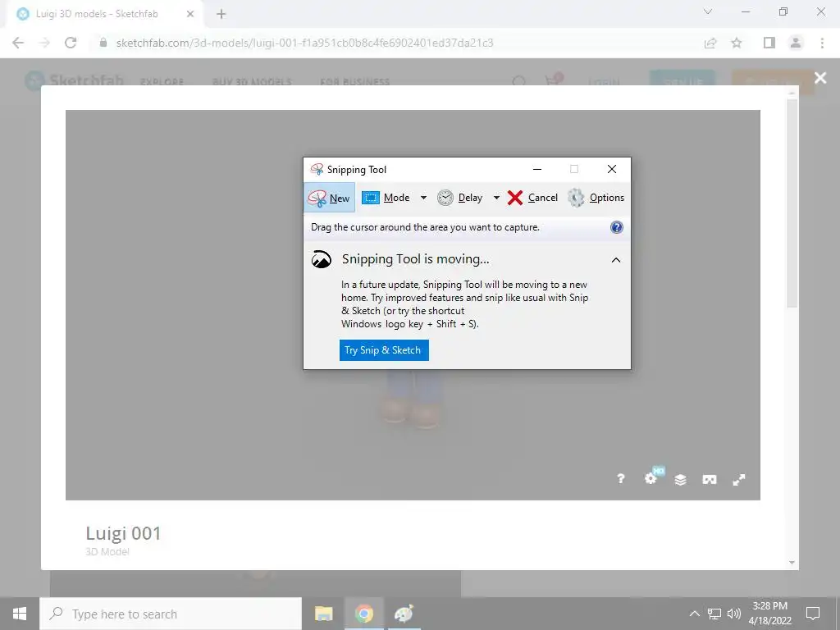Image resolution: width=840 pixels, height=630 pixels.
Task: Click the Delay clock button
Action: pyautogui.click(x=459, y=198)
